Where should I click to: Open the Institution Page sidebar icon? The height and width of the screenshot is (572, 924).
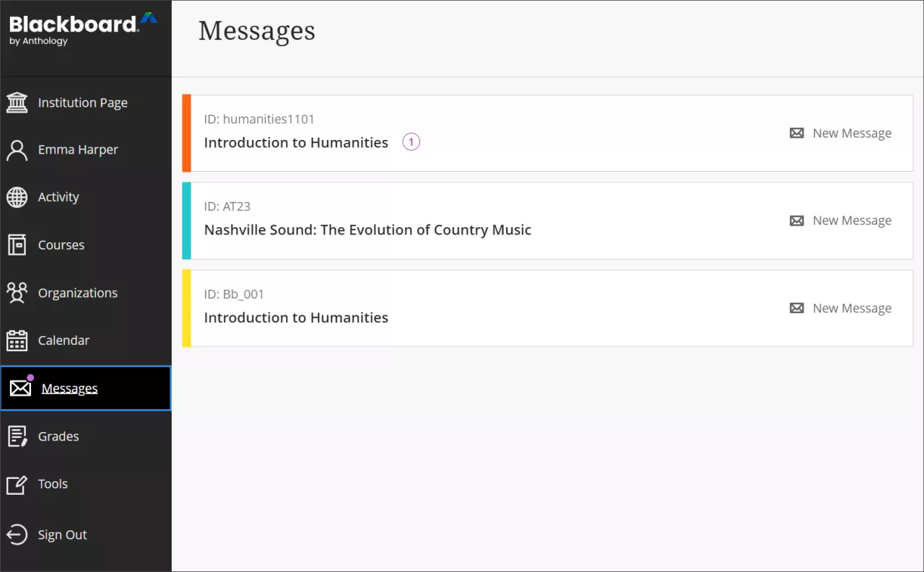(17, 102)
